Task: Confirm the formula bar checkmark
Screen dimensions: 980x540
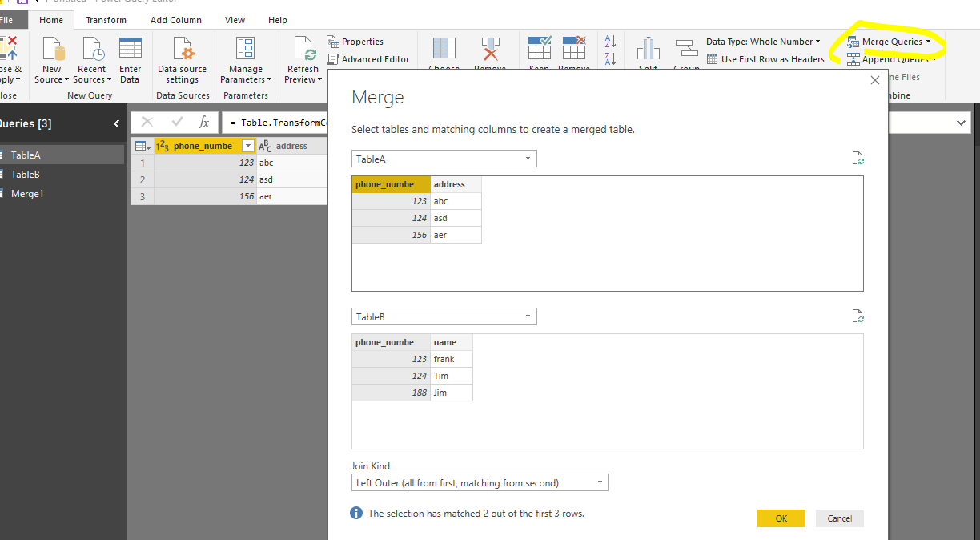Action: coord(177,122)
